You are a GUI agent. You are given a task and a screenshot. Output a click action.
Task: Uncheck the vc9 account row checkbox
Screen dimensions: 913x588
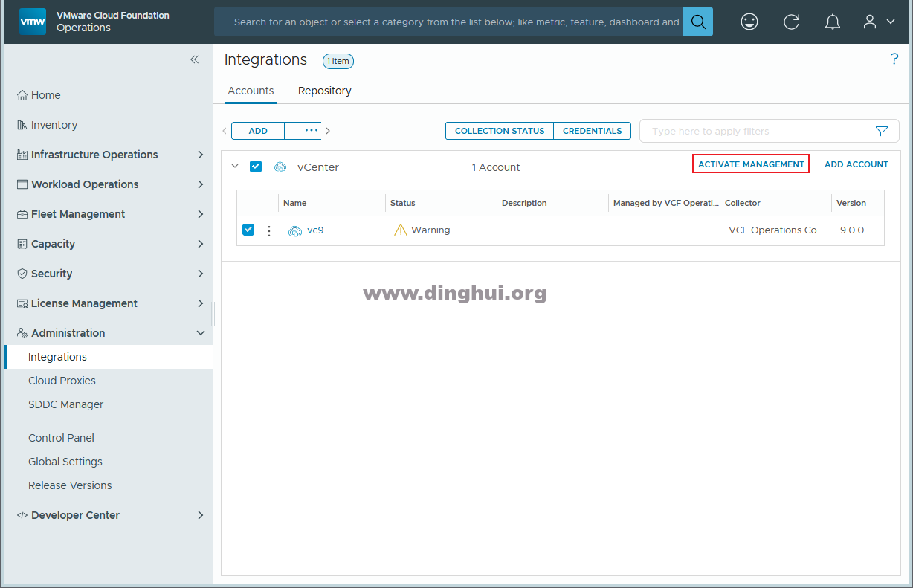pyautogui.click(x=248, y=230)
